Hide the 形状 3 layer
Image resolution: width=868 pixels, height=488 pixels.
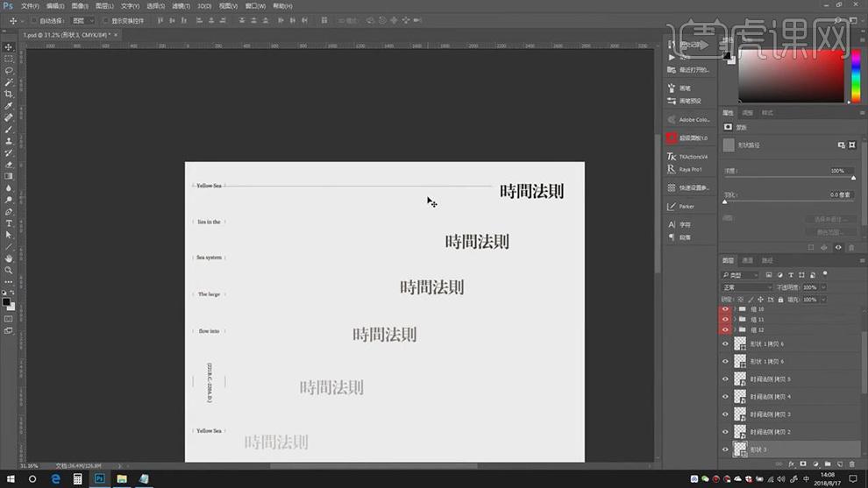coord(725,449)
